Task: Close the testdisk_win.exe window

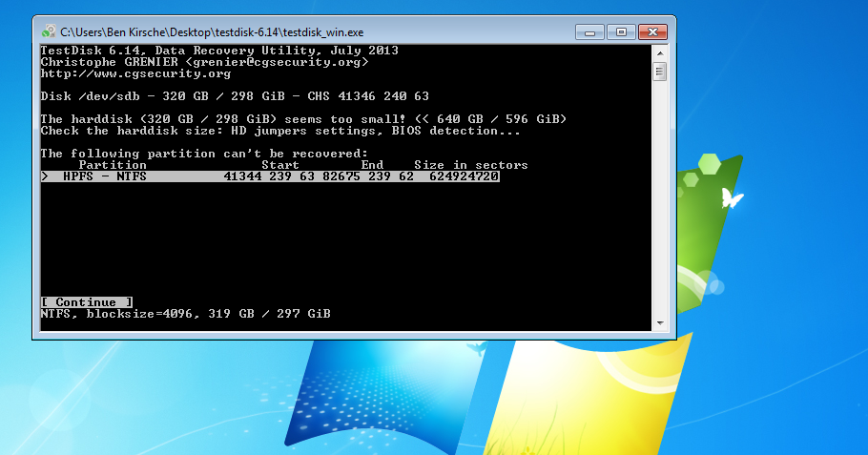Action: coord(652,32)
